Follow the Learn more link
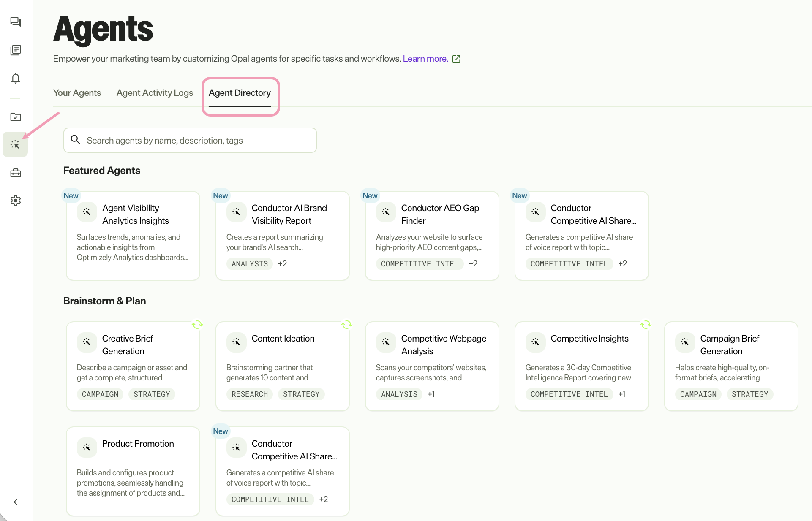812x521 pixels. (x=425, y=59)
